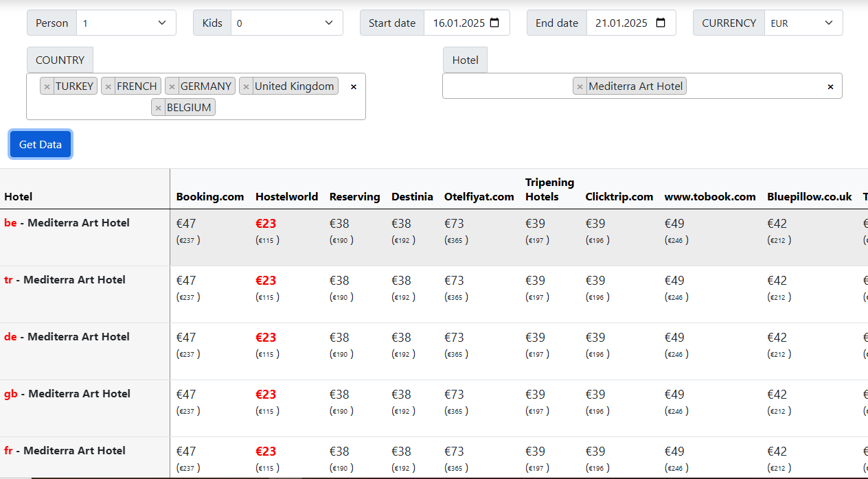
Task: Click the Hostelworld €23 price in gb row
Action: click(x=266, y=395)
